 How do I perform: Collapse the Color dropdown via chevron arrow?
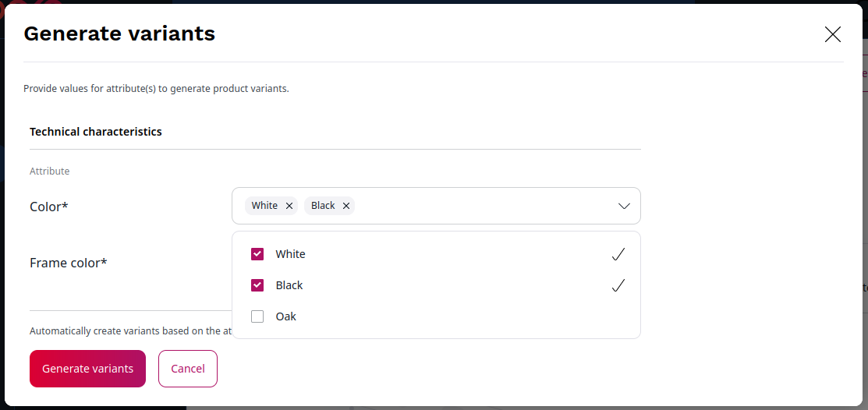[624, 206]
